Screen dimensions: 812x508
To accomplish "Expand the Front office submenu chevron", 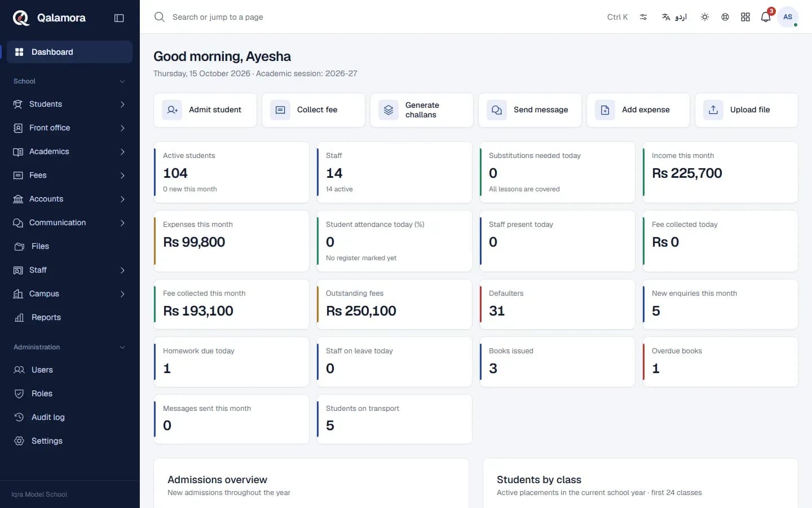I will click(x=122, y=128).
